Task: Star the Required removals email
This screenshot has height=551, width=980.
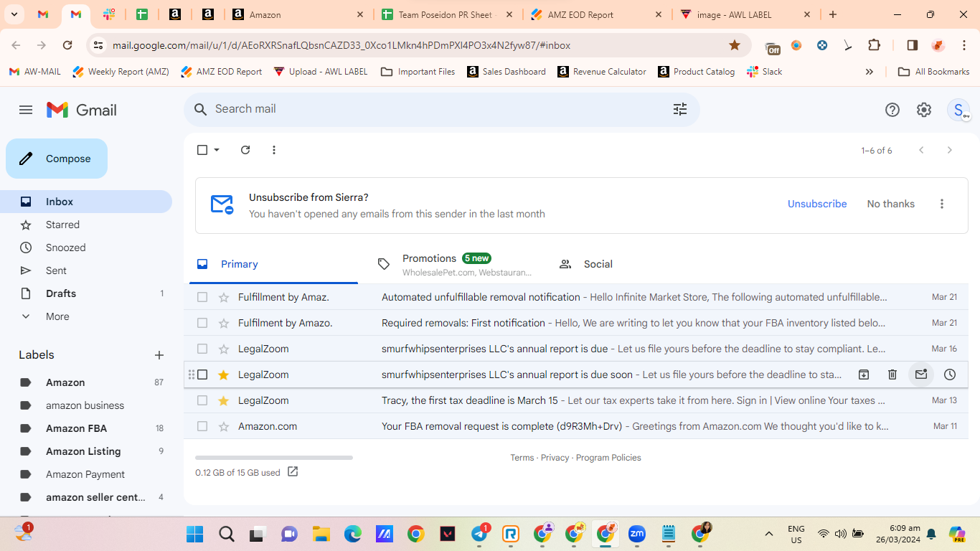Action: (x=223, y=323)
